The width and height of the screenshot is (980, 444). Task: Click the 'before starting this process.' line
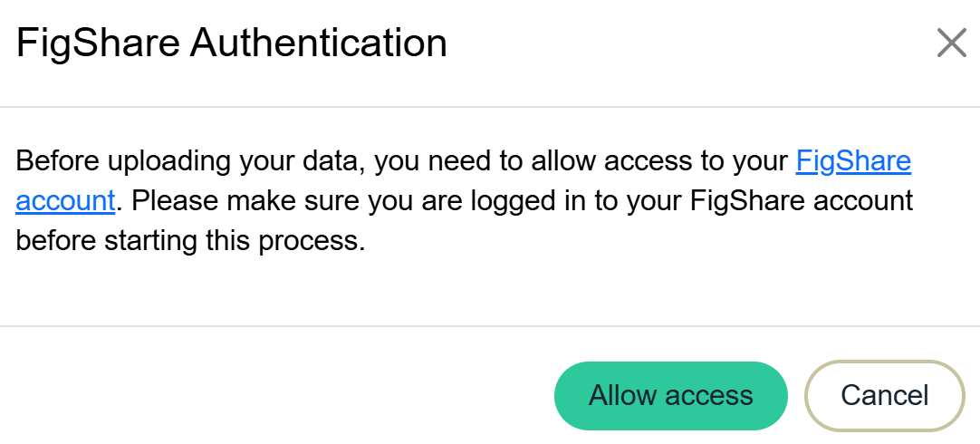point(190,241)
